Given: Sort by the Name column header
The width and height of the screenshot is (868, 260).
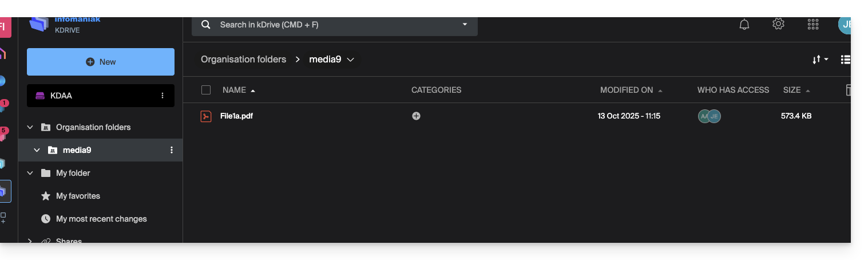Looking at the screenshot, I should pos(234,90).
